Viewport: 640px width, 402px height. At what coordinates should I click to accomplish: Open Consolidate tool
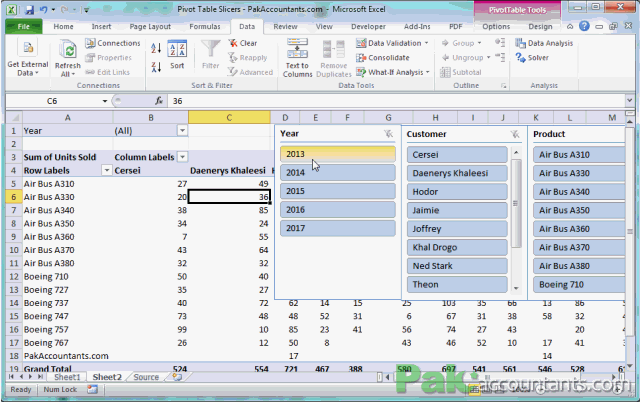coord(382,58)
